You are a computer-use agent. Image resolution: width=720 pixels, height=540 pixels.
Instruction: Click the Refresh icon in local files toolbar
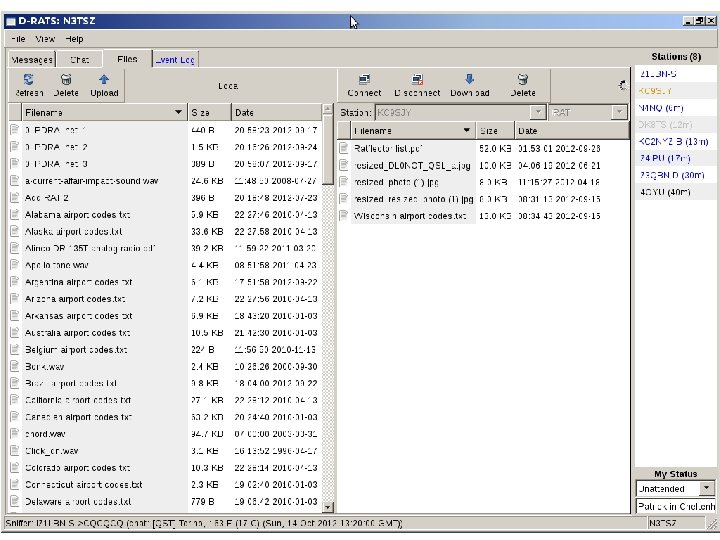pyautogui.click(x=29, y=80)
